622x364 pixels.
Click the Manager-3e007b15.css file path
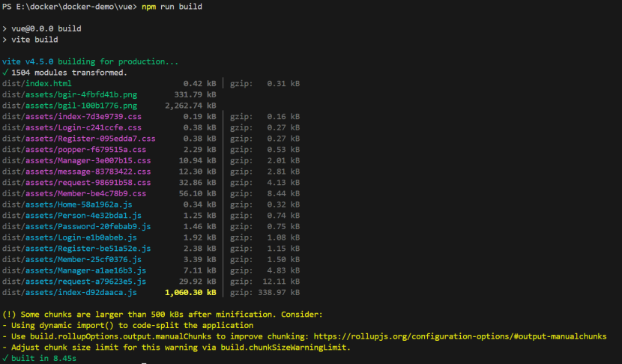click(x=76, y=160)
